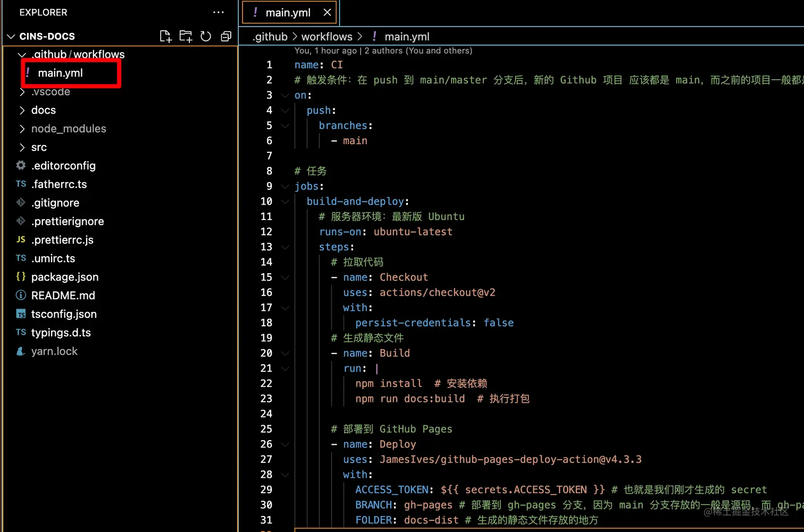Screen dimensions: 804x532
Task: Expand the .vscode folder
Action: (x=22, y=91)
